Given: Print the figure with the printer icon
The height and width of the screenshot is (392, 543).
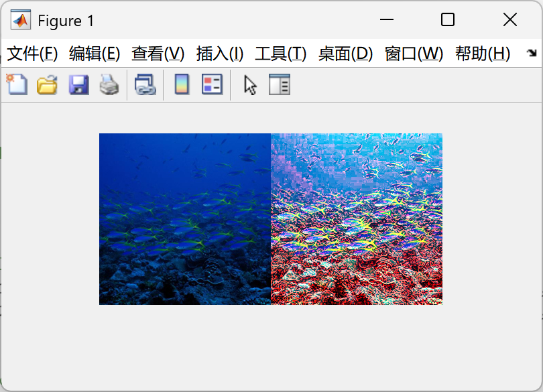Looking at the screenshot, I should (x=109, y=84).
